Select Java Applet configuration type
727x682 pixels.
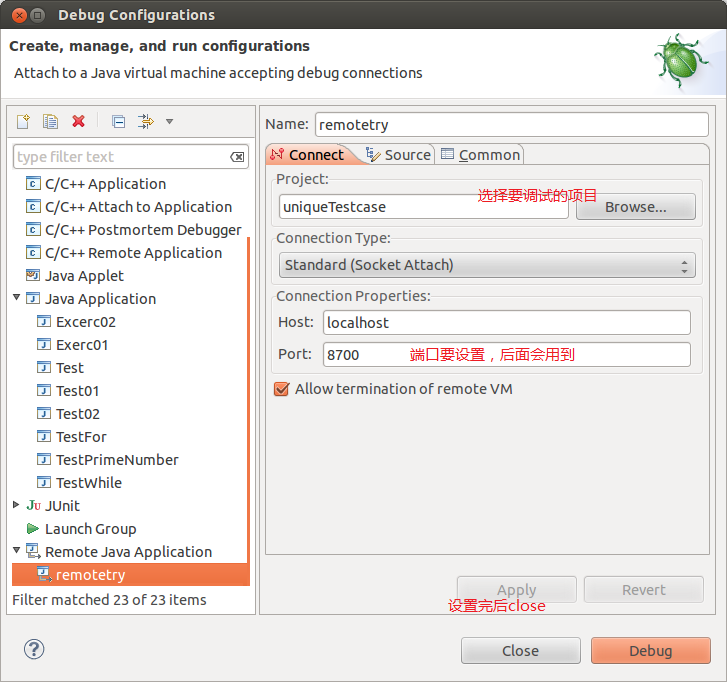(84, 276)
